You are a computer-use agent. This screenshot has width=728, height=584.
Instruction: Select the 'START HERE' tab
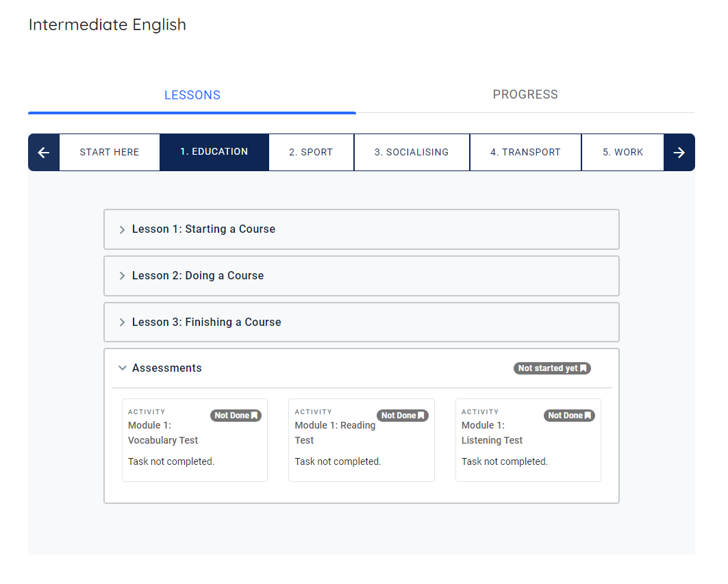pos(109,152)
